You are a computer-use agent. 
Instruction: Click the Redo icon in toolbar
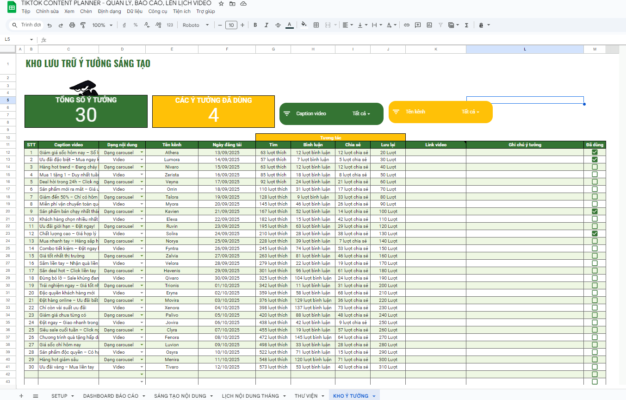click(x=62, y=25)
